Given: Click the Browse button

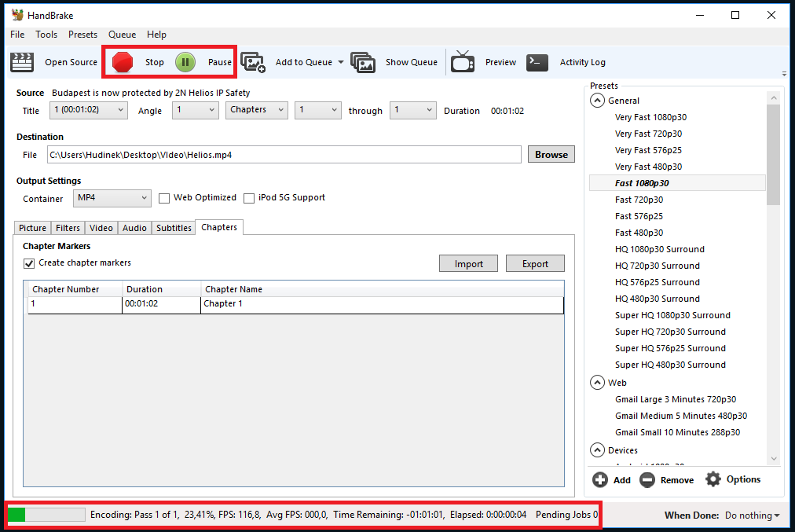Looking at the screenshot, I should [x=551, y=155].
